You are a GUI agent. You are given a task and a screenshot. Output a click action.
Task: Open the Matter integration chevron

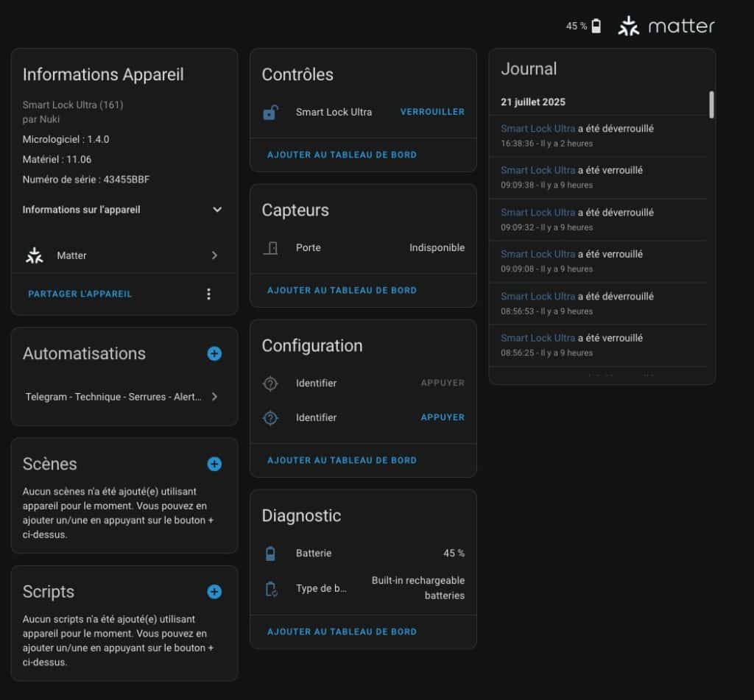(214, 255)
